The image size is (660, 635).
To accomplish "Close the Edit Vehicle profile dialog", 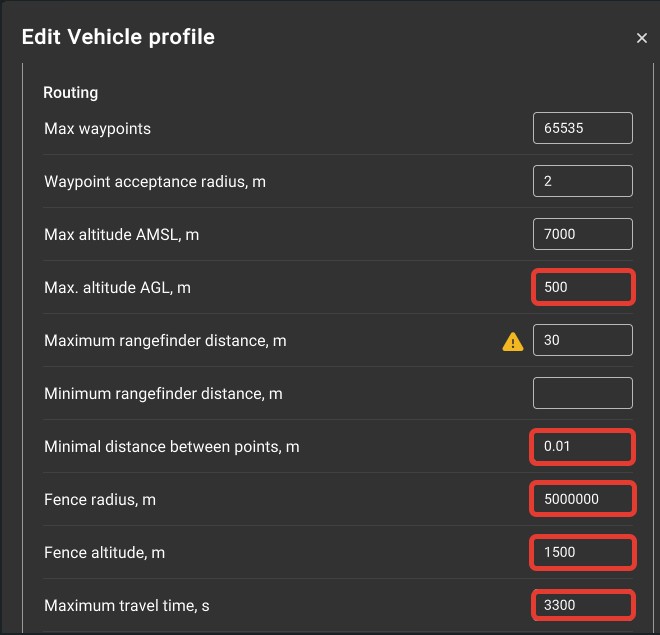I will tap(641, 38).
